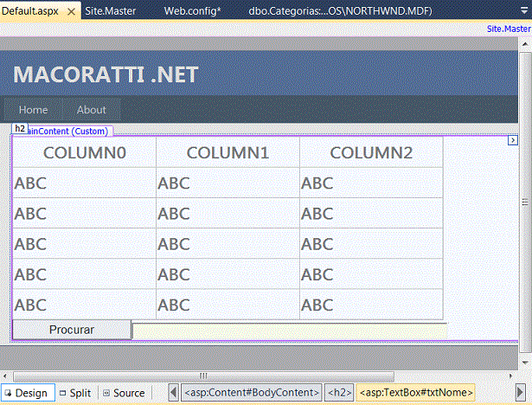This screenshot has height=405, width=532.
Task: Click the Procurar button
Action: pos(72,330)
